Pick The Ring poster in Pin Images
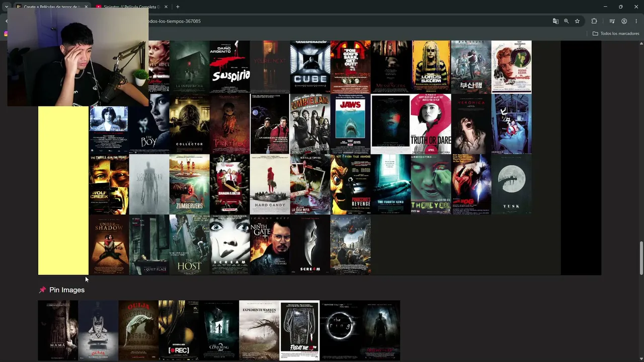644x362 pixels. coord(340,330)
